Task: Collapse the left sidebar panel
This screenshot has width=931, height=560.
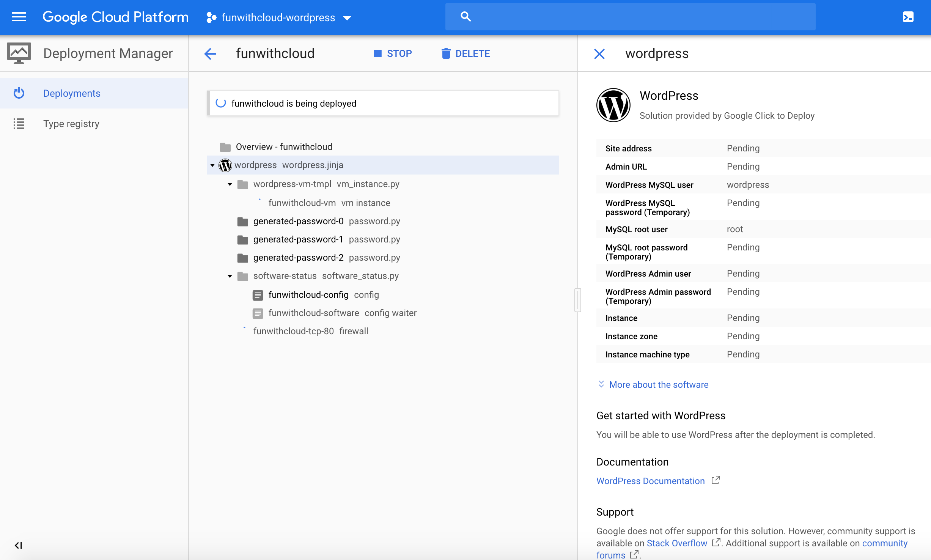Action: tap(18, 545)
